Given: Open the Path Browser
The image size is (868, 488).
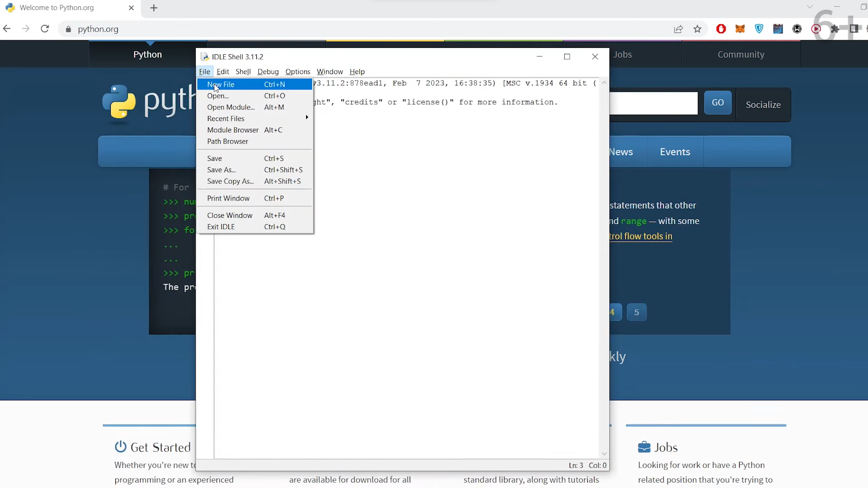Looking at the screenshot, I should (255, 141).
